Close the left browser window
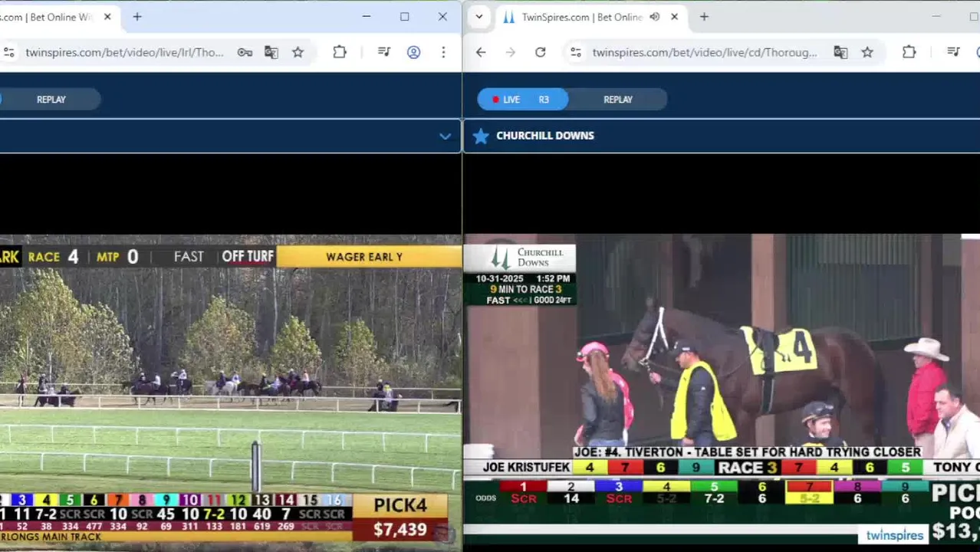 [x=442, y=17]
